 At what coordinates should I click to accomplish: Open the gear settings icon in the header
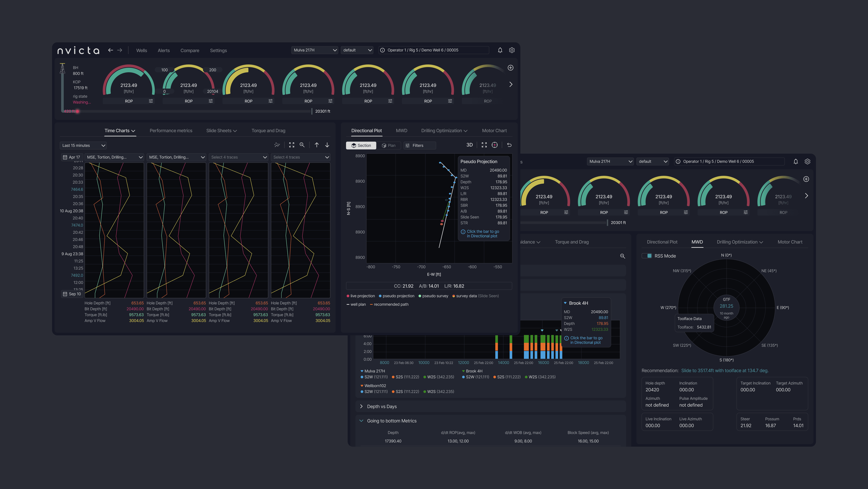[x=512, y=50]
